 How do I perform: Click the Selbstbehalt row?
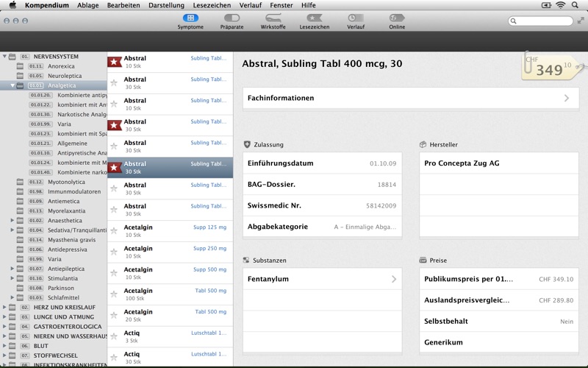click(x=499, y=321)
